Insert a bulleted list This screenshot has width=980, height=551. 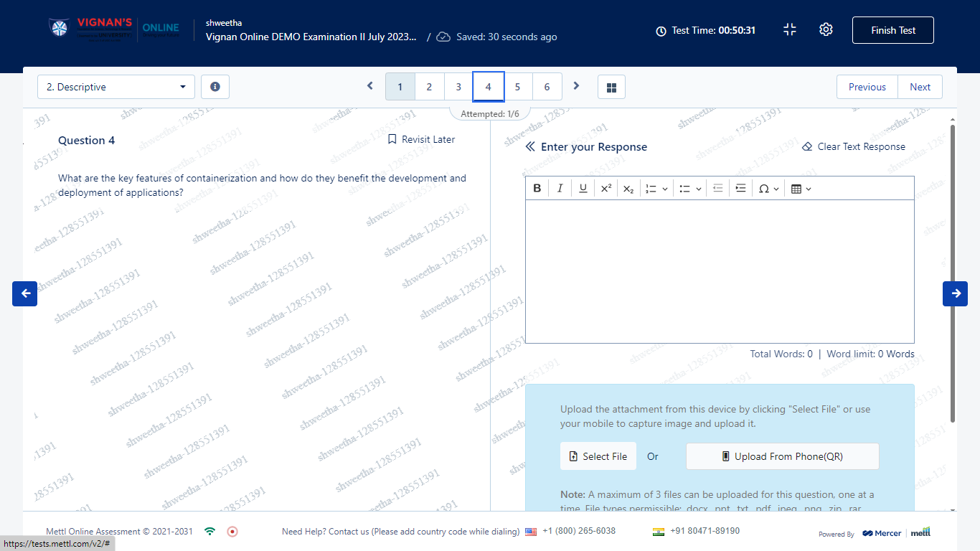click(x=684, y=189)
